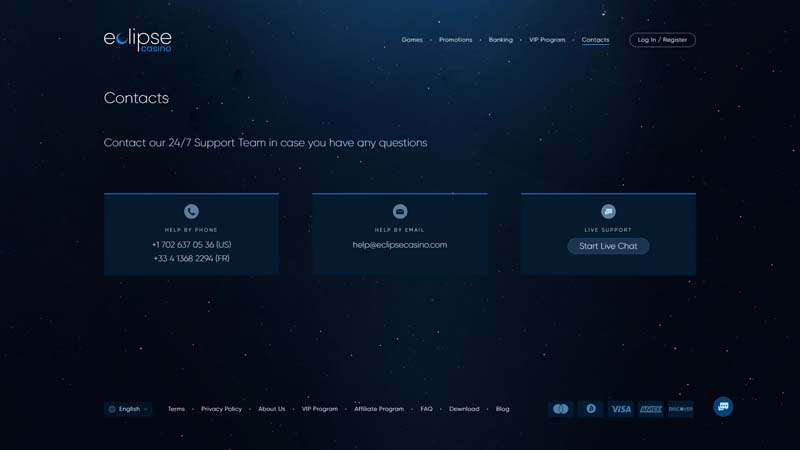Open the Games menu item
800x450 pixels.
[x=412, y=40]
